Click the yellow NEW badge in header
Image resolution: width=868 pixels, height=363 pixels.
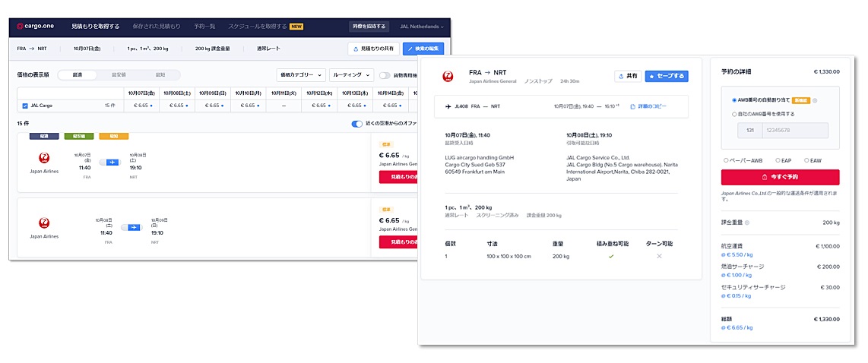(296, 26)
